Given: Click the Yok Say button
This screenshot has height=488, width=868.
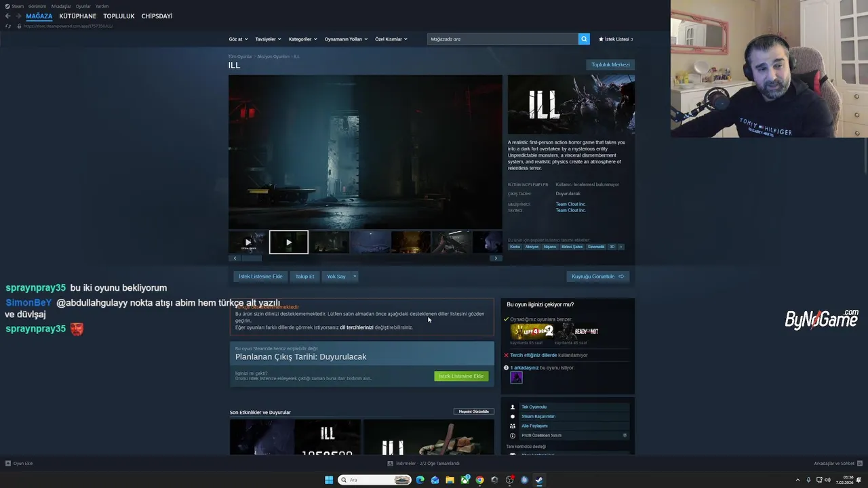Looking at the screenshot, I should 336,277.
